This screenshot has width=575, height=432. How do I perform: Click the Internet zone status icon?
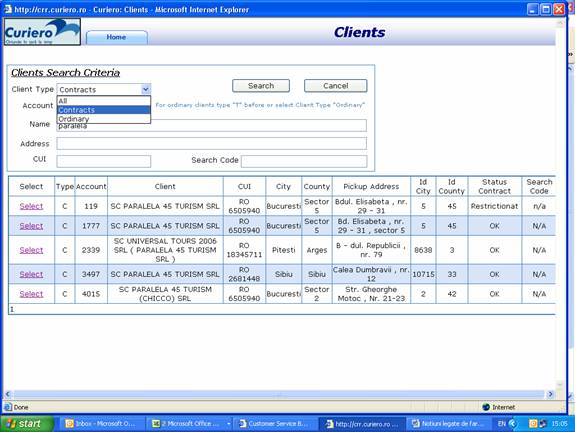coord(486,407)
